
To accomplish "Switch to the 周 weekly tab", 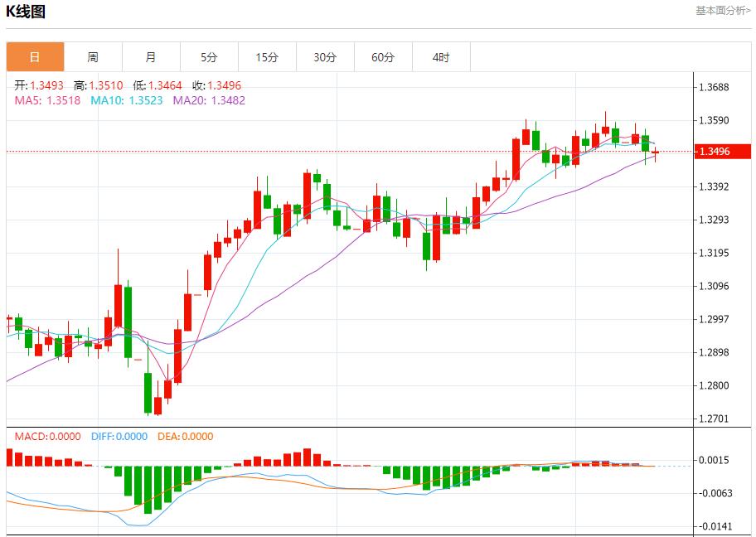I will (93, 57).
